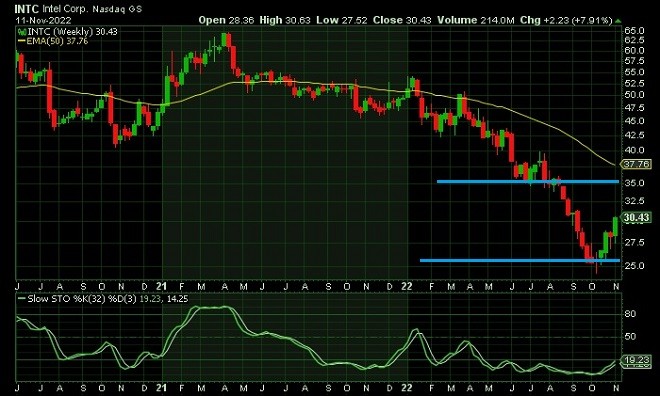Click the 52.5 price axis label
The height and width of the screenshot is (396, 660).
(635, 84)
